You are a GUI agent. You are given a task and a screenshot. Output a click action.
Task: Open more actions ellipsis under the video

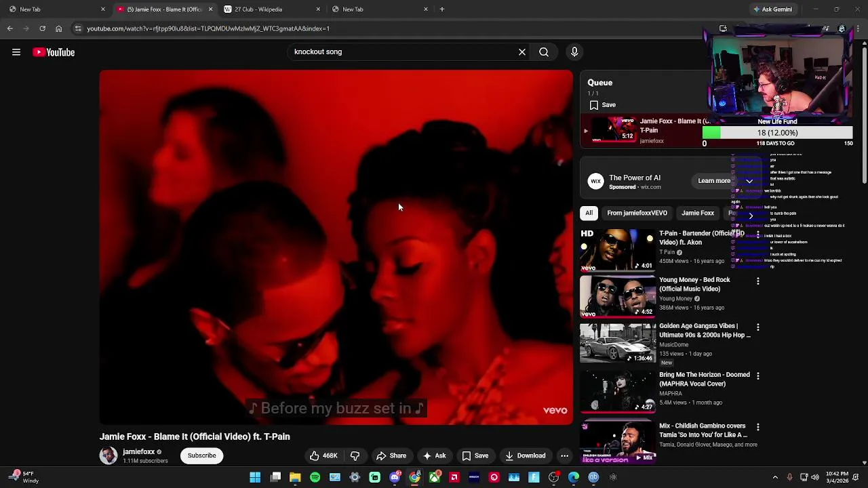click(x=564, y=455)
